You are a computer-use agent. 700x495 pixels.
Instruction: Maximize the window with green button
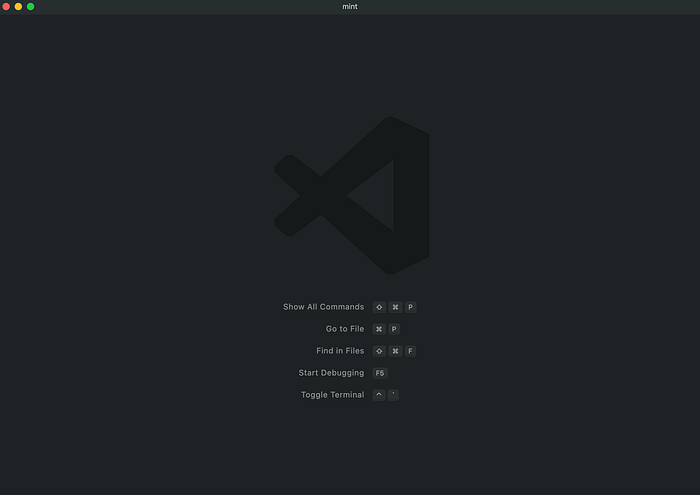pos(30,6)
